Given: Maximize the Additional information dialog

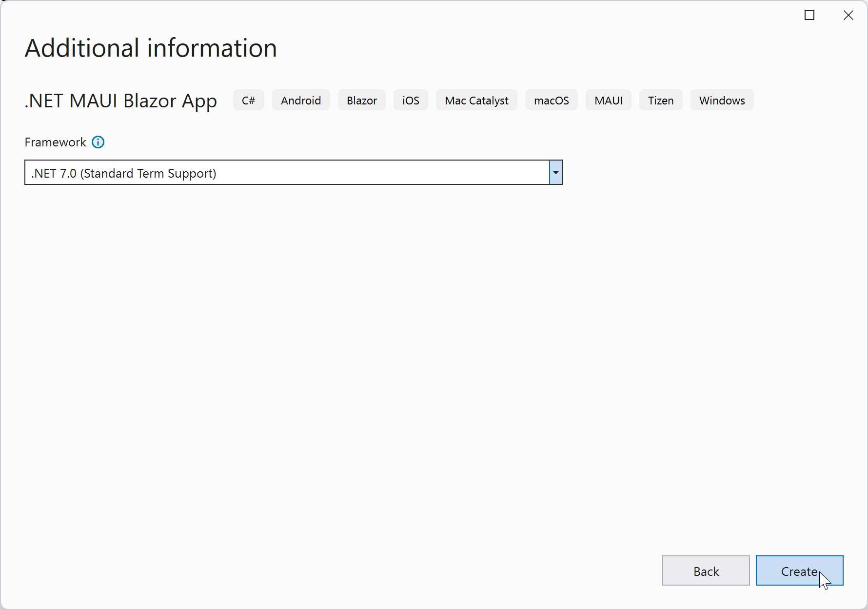Looking at the screenshot, I should tap(809, 16).
